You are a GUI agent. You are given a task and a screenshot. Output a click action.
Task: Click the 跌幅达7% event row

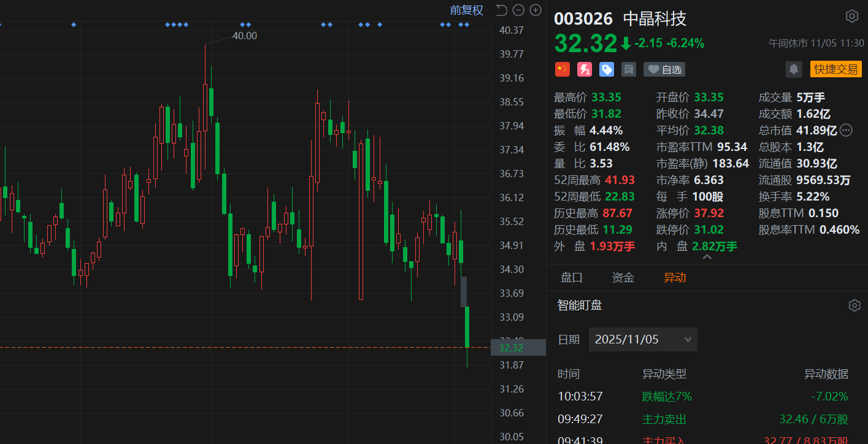point(703,397)
